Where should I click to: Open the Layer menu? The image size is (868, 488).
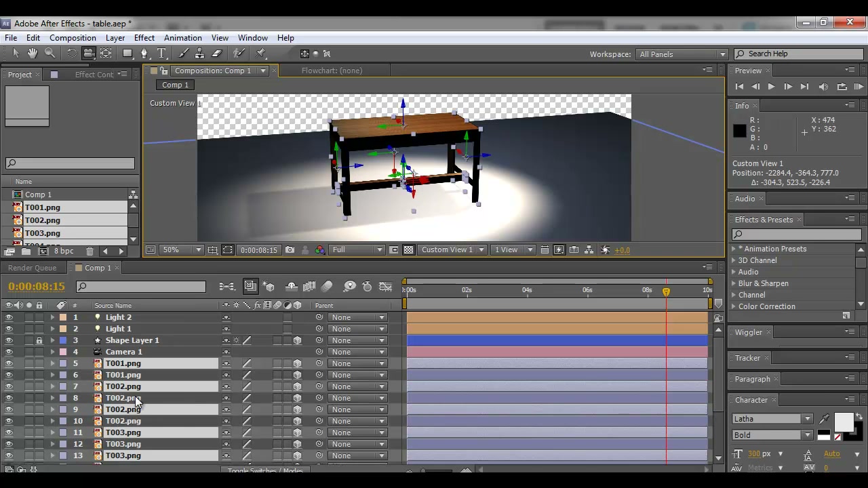coord(115,38)
